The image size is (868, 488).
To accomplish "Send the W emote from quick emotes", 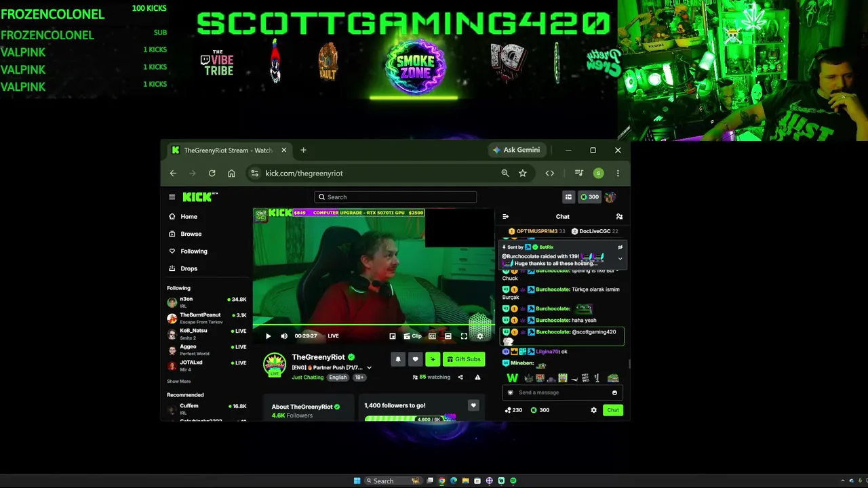I will coord(513,378).
